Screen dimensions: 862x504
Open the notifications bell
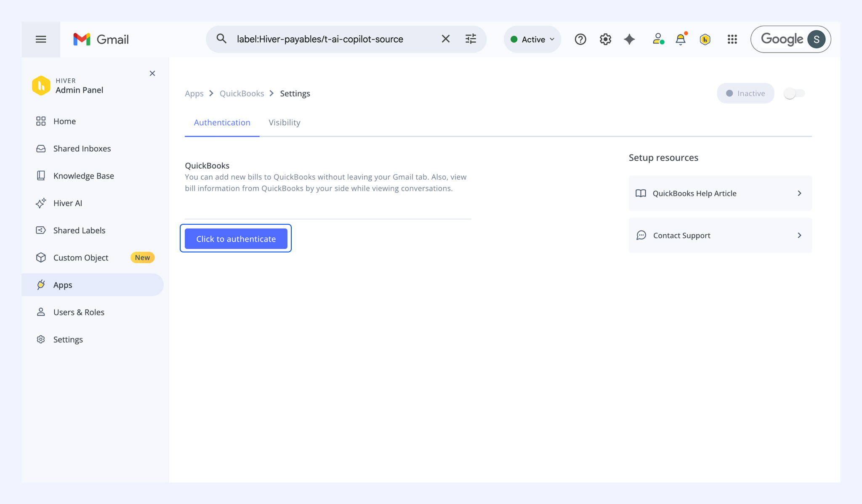(x=681, y=39)
